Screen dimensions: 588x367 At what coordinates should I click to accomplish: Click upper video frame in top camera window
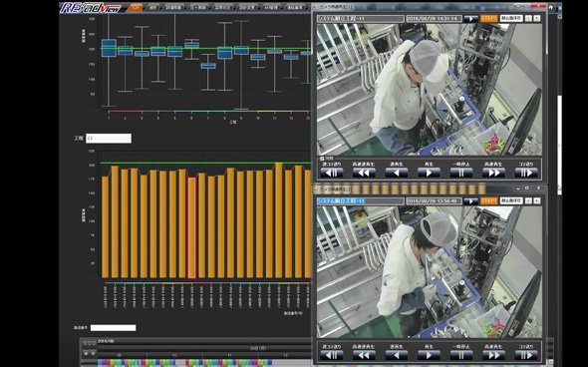coord(430,90)
